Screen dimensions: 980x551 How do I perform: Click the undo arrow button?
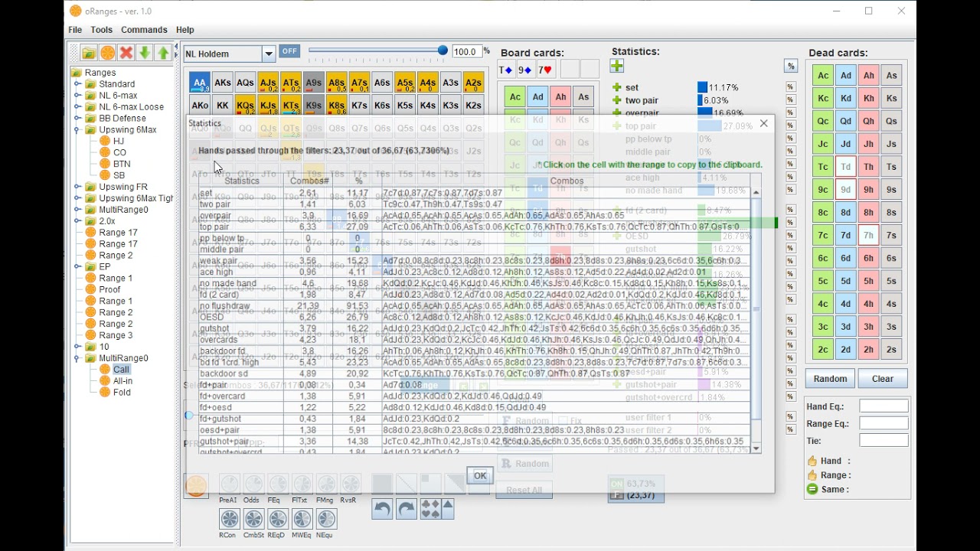pyautogui.click(x=382, y=509)
